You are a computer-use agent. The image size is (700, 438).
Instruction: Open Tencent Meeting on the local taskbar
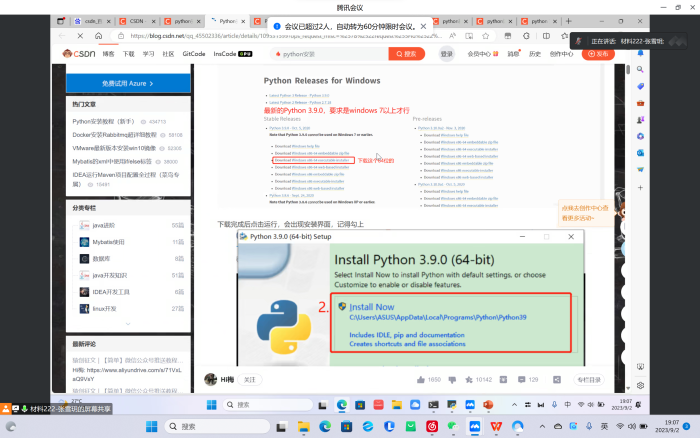(x=475, y=426)
